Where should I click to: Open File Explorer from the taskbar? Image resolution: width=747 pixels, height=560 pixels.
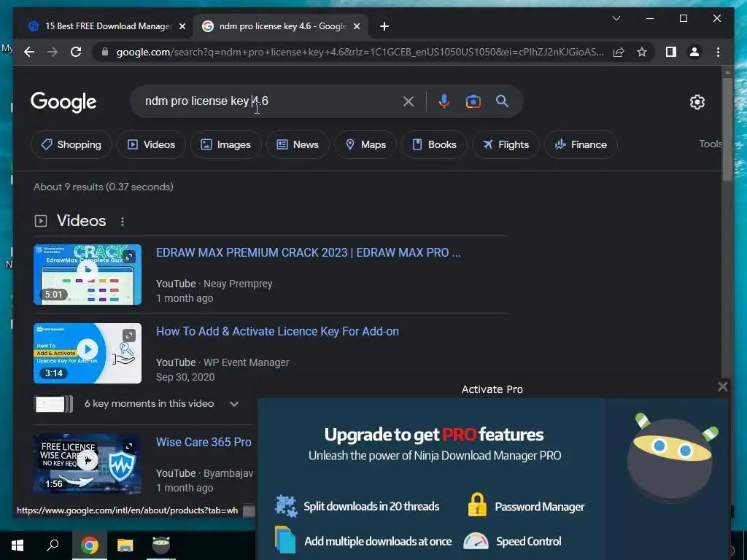[x=125, y=545]
